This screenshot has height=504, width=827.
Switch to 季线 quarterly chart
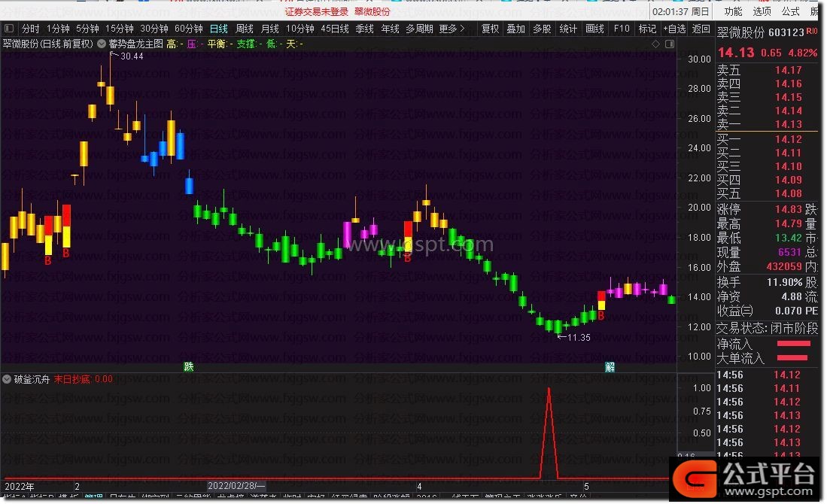click(364, 29)
